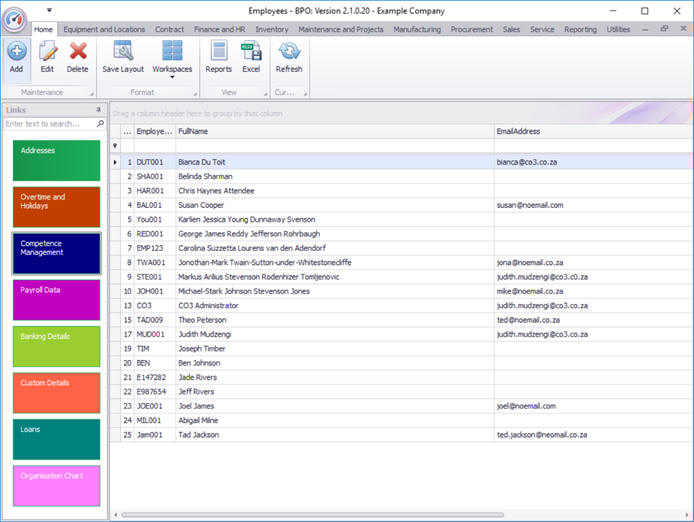Image resolution: width=694 pixels, height=522 pixels.
Task: Click the search magnifier in Links panel
Action: point(100,124)
